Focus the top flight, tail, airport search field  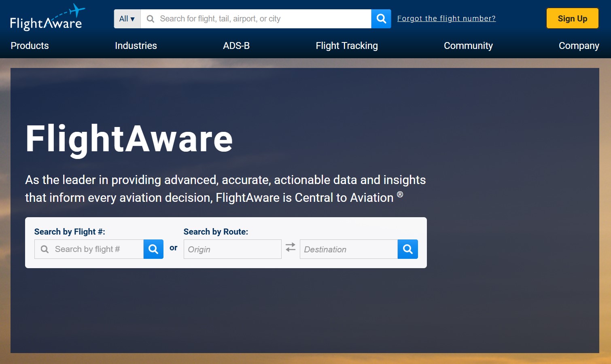[x=256, y=19]
